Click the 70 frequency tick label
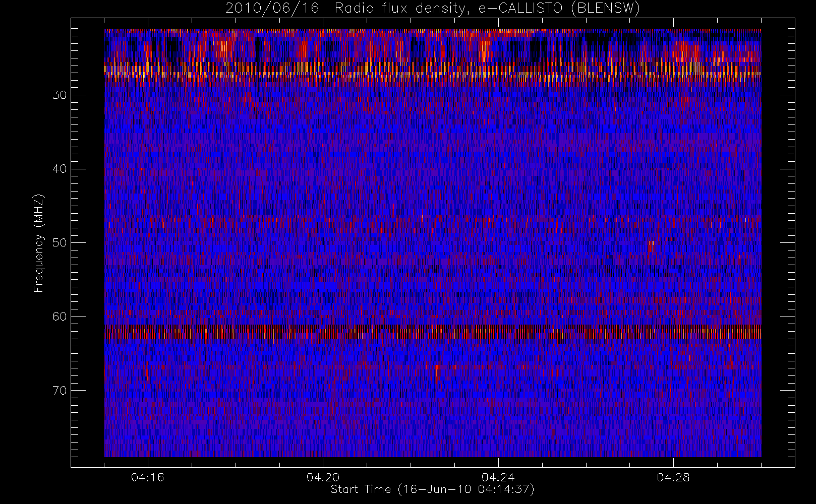816x504 pixels. click(x=60, y=391)
